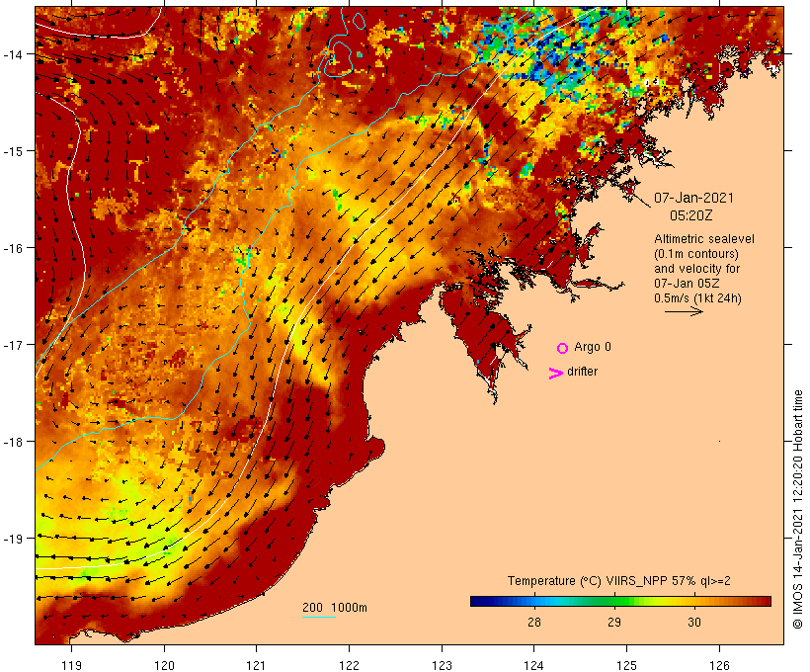The width and height of the screenshot is (810, 672).
Task: Click the longitude label 120
Action: (x=164, y=665)
